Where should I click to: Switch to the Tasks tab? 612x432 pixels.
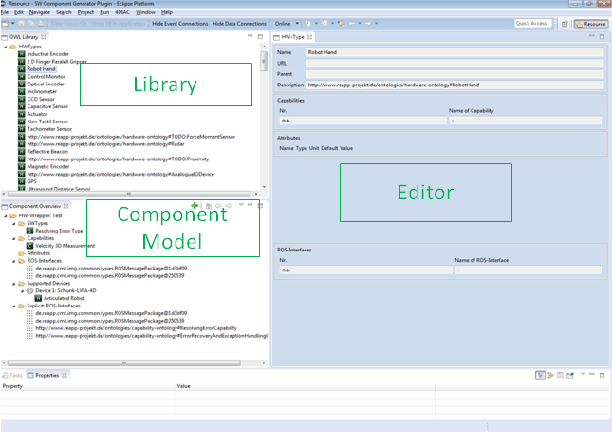pos(15,375)
